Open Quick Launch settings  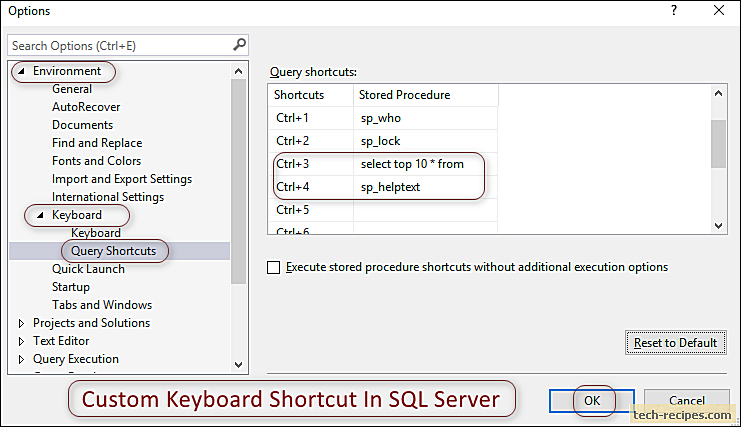point(88,269)
